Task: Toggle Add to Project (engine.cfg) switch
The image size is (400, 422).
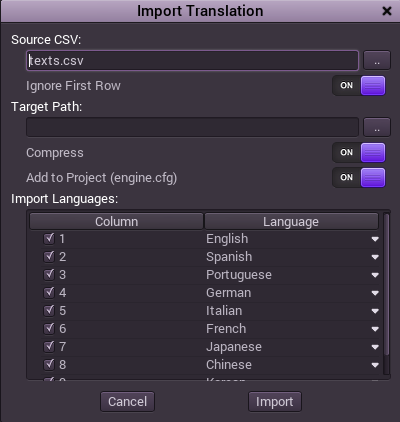Action: [x=359, y=178]
